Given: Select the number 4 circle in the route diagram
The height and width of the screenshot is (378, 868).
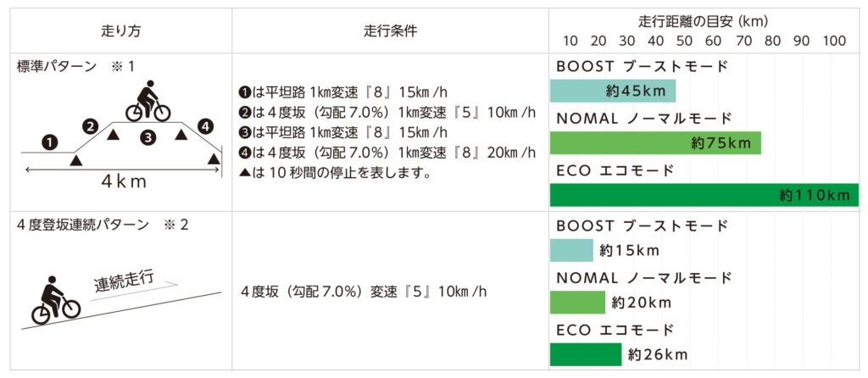Looking at the screenshot, I should click(205, 126).
